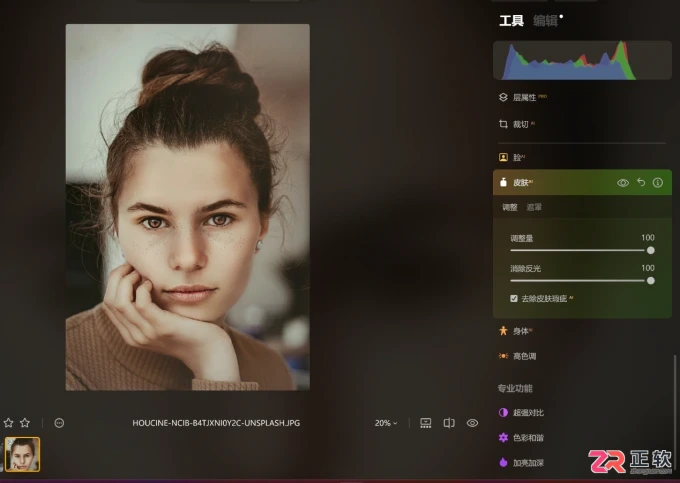Click the 调整量 slider handle
The image size is (680, 483).
[x=651, y=250]
